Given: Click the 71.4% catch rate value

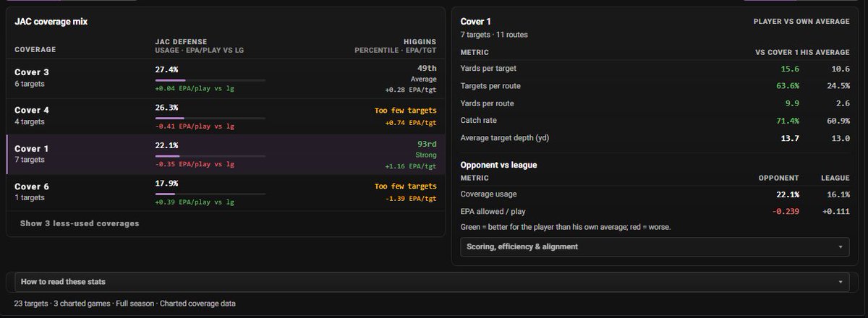Looking at the screenshot, I should tap(787, 121).
